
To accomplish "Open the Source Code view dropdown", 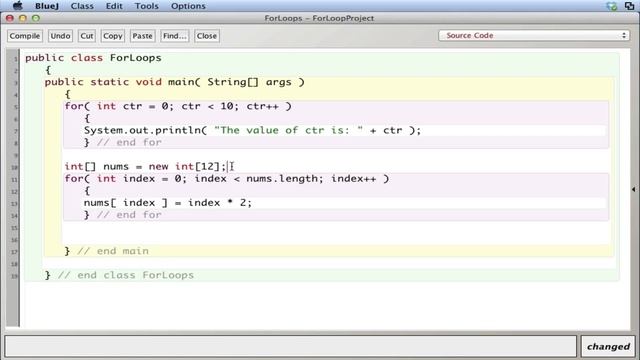I will [x=534, y=36].
